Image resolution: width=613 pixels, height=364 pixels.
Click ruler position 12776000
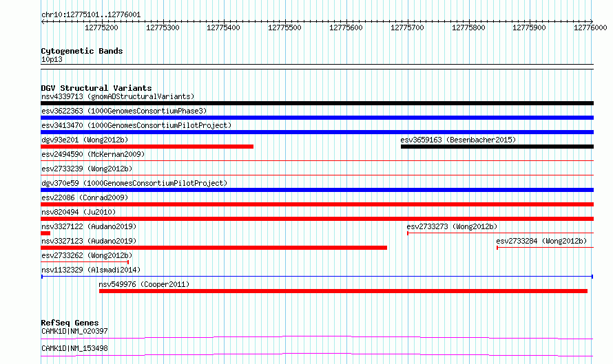(590, 28)
